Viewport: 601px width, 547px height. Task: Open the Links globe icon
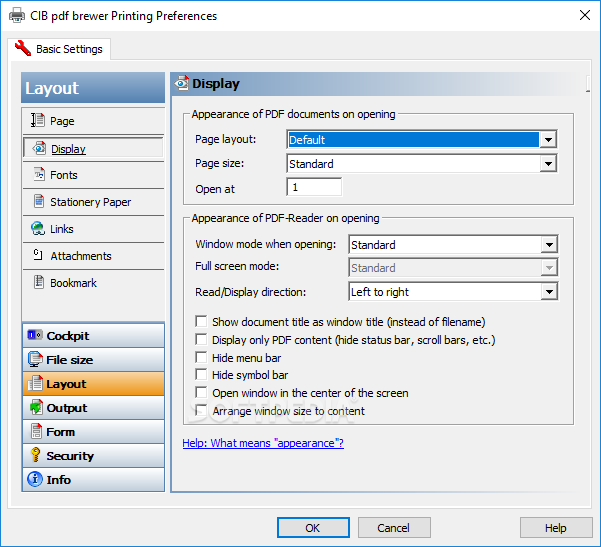coord(38,228)
